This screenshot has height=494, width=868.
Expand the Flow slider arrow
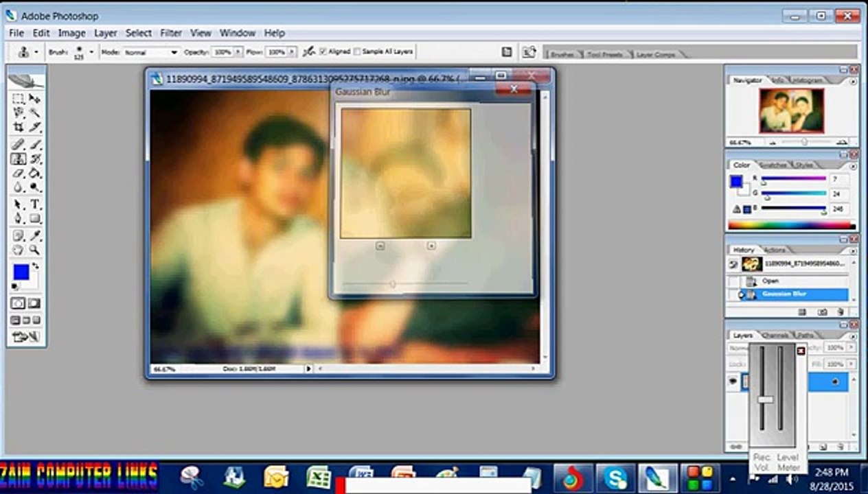pyautogui.click(x=292, y=51)
